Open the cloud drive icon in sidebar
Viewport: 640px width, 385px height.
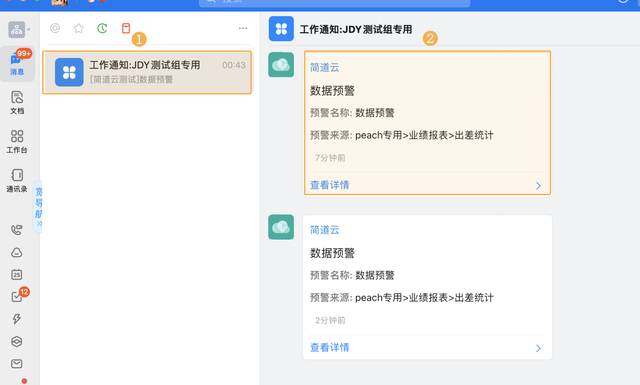pyautogui.click(x=17, y=253)
